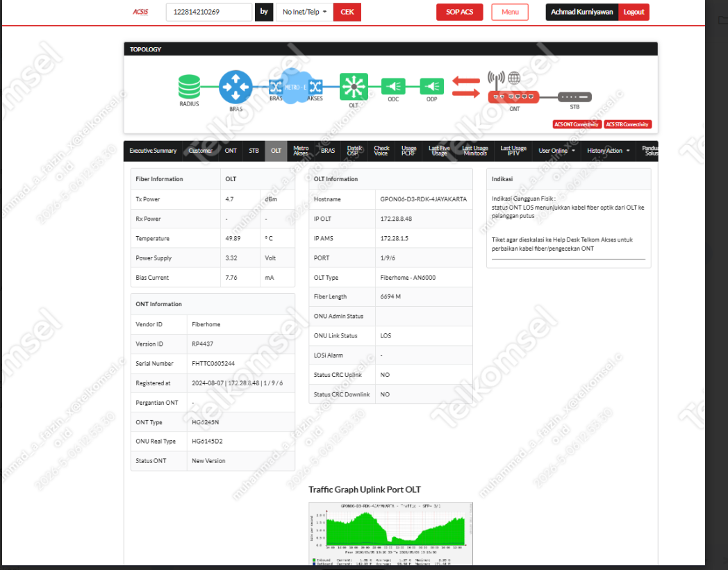Click the AKSES switch icon in topology

coord(315,87)
